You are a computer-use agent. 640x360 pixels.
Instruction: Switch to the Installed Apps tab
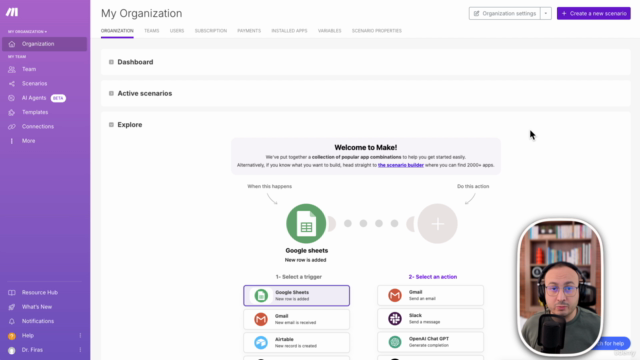pyautogui.click(x=289, y=31)
